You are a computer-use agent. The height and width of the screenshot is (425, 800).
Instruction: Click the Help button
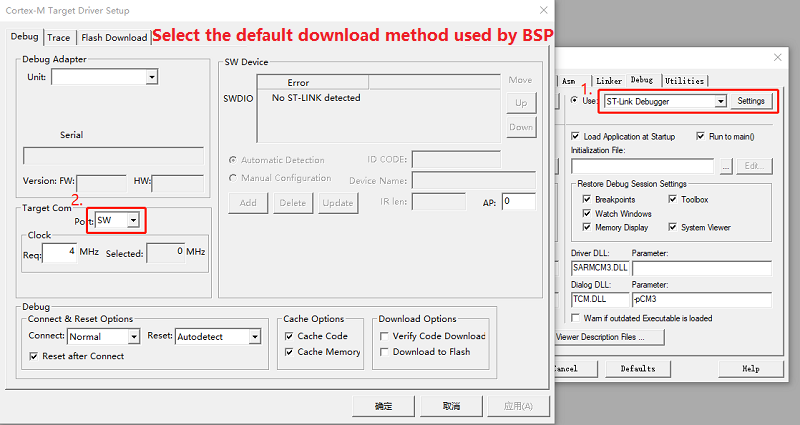(x=752, y=369)
